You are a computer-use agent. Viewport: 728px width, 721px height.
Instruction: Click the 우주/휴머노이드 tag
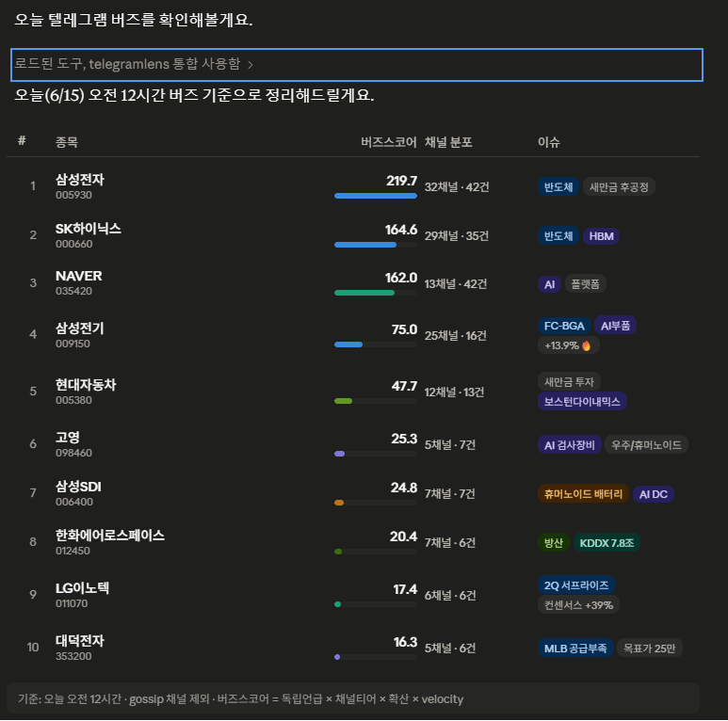(x=646, y=445)
